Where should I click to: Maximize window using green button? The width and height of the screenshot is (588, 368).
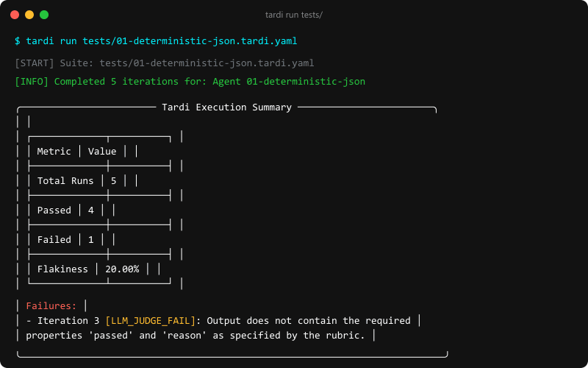[x=44, y=15]
